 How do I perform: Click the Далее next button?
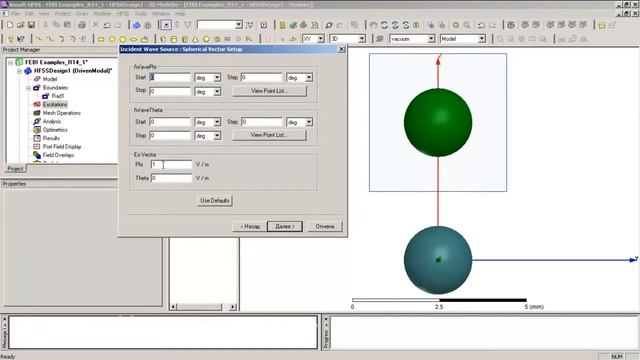[284, 227]
